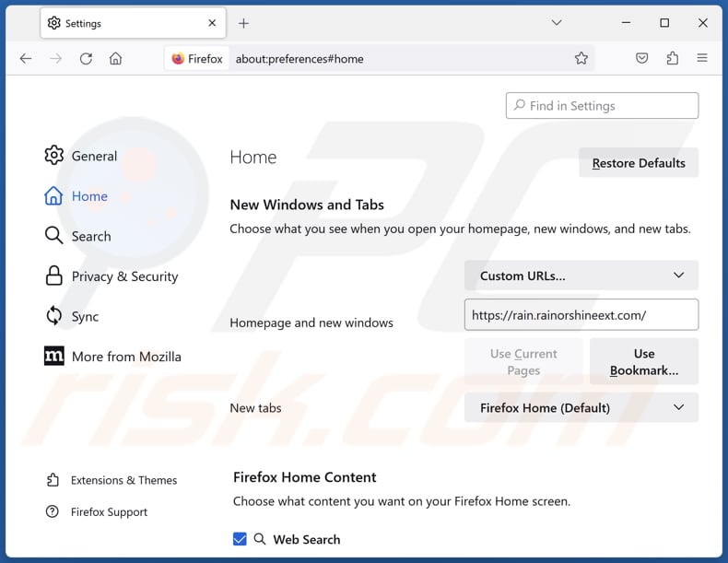This screenshot has width=728, height=563.
Task: Minimize the Firefox window
Action: 626,23
